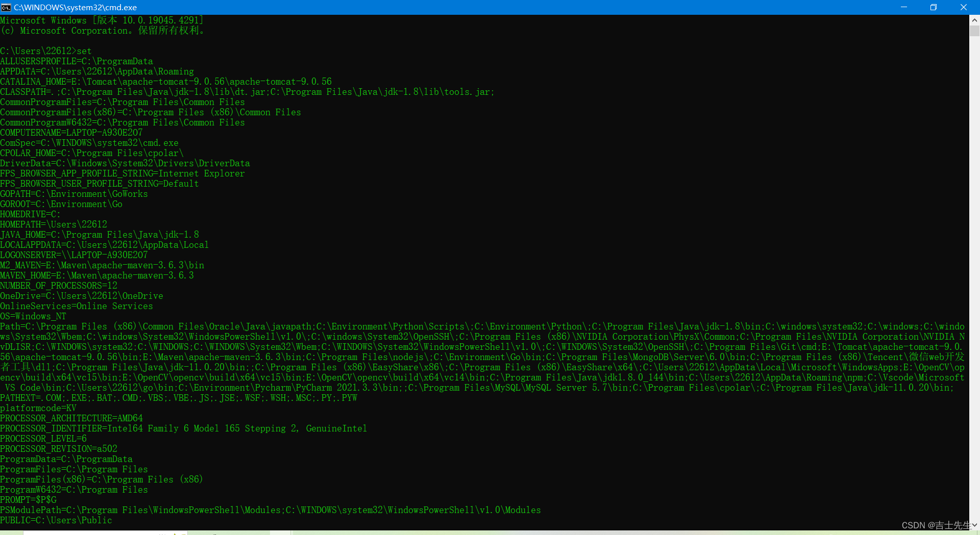Click the CommonProgramFiles(x86) line

[151, 112]
